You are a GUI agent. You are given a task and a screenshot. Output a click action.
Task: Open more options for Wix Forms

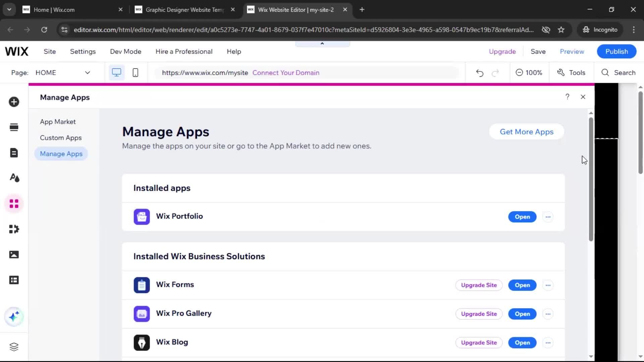tap(548, 285)
